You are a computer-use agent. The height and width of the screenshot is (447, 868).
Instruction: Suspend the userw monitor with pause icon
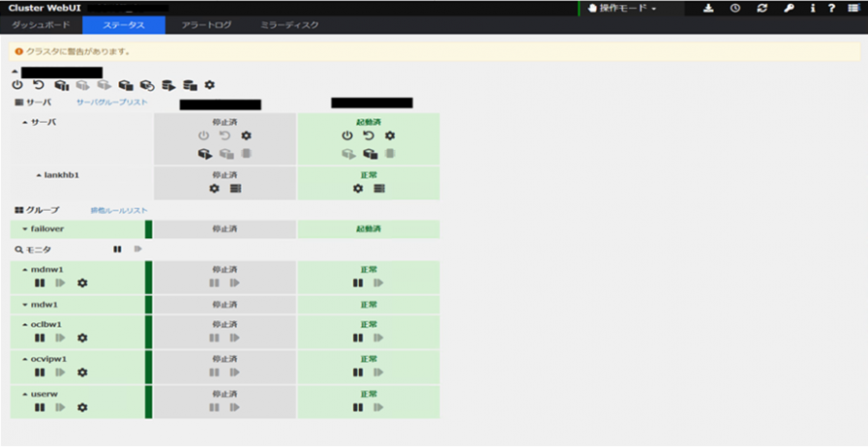click(40, 407)
